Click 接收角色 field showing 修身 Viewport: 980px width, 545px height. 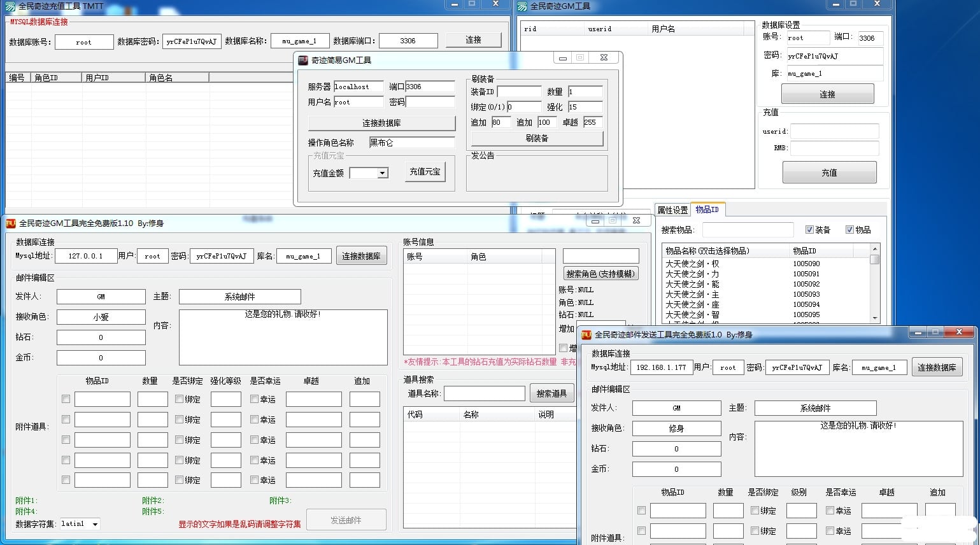(676, 428)
